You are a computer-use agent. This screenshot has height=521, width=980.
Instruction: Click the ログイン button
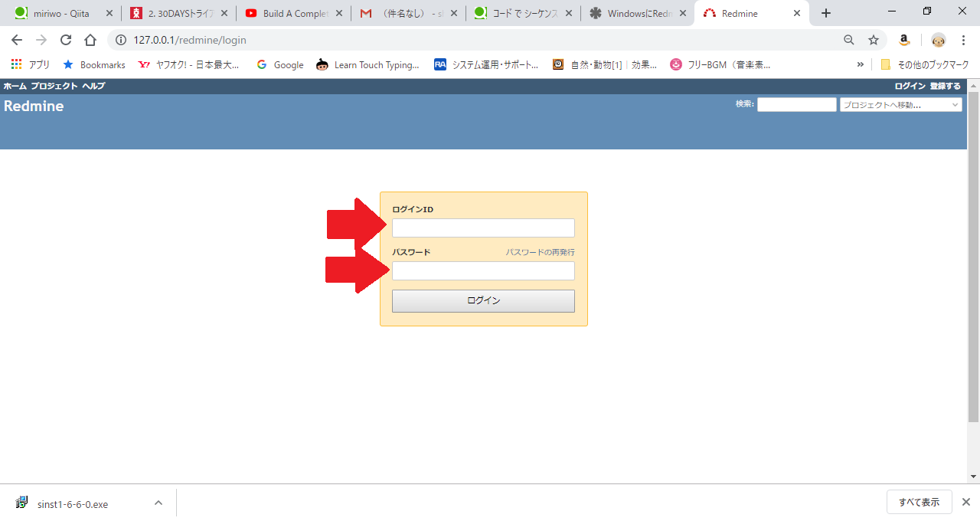click(483, 300)
